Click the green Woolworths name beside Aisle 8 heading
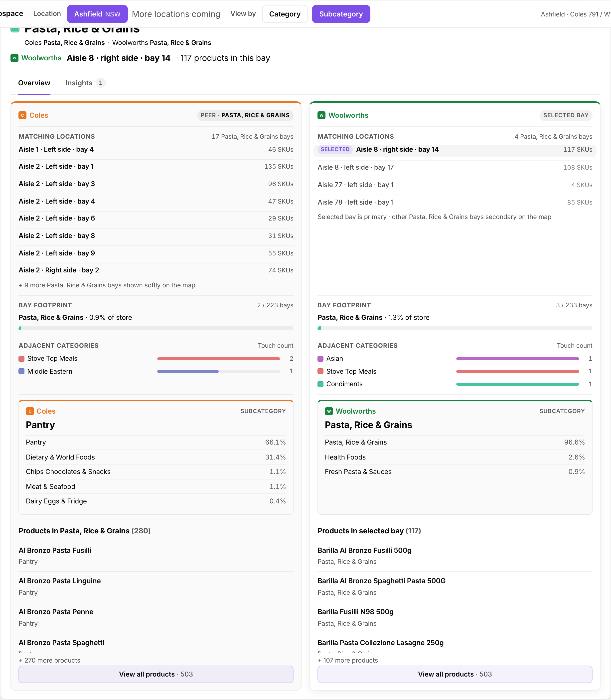Image resolution: width=611 pixels, height=700 pixels. pyautogui.click(x=41, y=58)
